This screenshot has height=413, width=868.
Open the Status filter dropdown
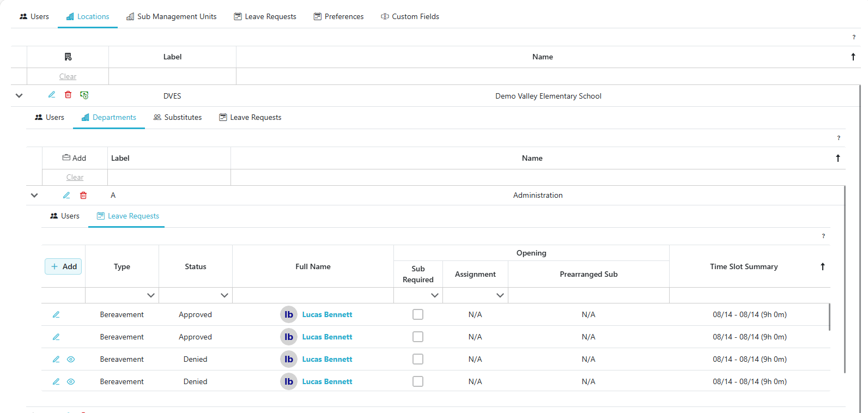224,295
